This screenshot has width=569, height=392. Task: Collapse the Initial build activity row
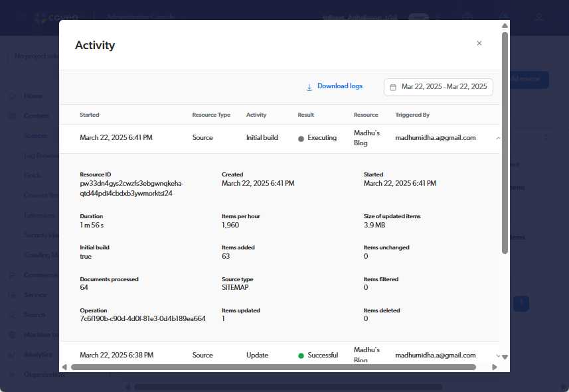coord(498,138)
